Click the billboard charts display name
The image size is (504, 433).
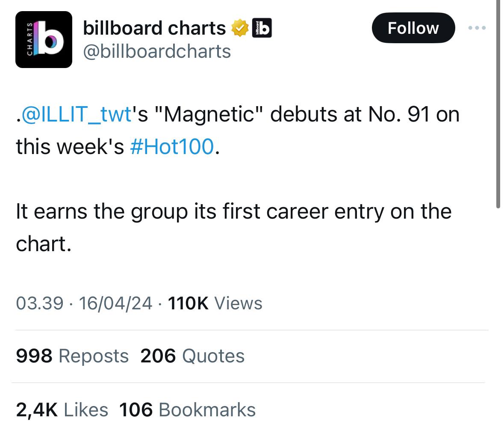[154, 27]
